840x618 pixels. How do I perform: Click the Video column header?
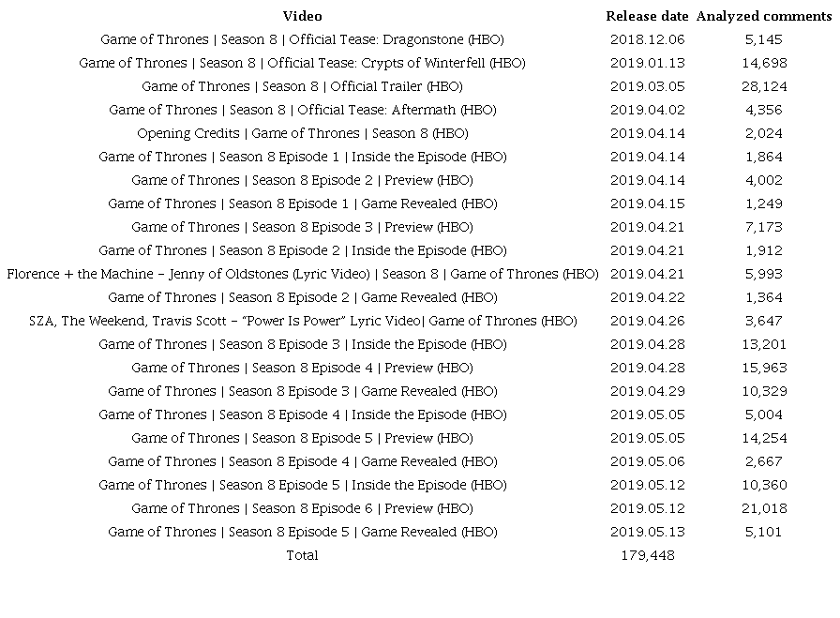click(x=302, y=16)
